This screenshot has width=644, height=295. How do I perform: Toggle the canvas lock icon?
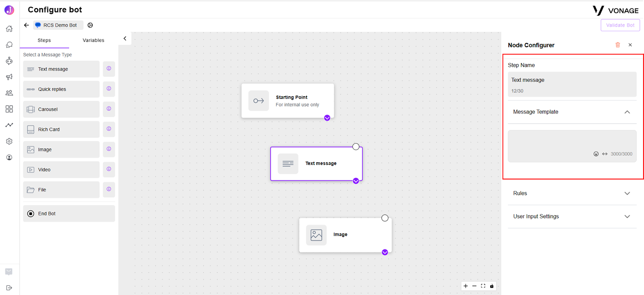tap(491, 286)
